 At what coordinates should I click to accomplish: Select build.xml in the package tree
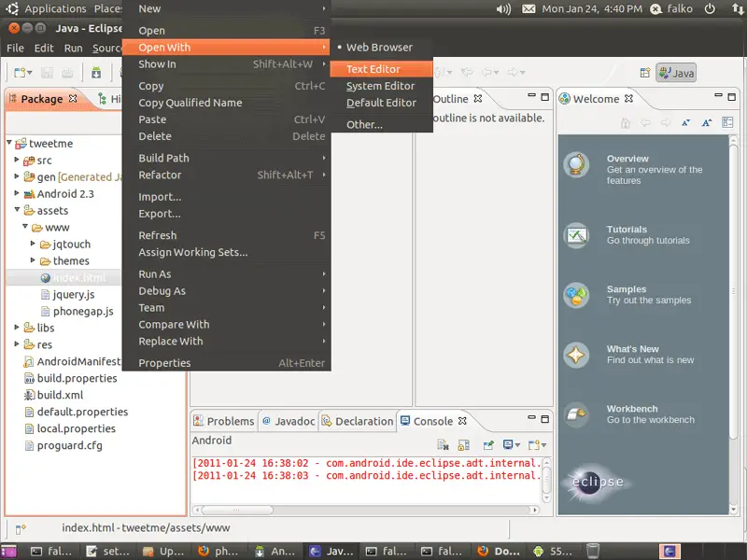coord(60,395)
